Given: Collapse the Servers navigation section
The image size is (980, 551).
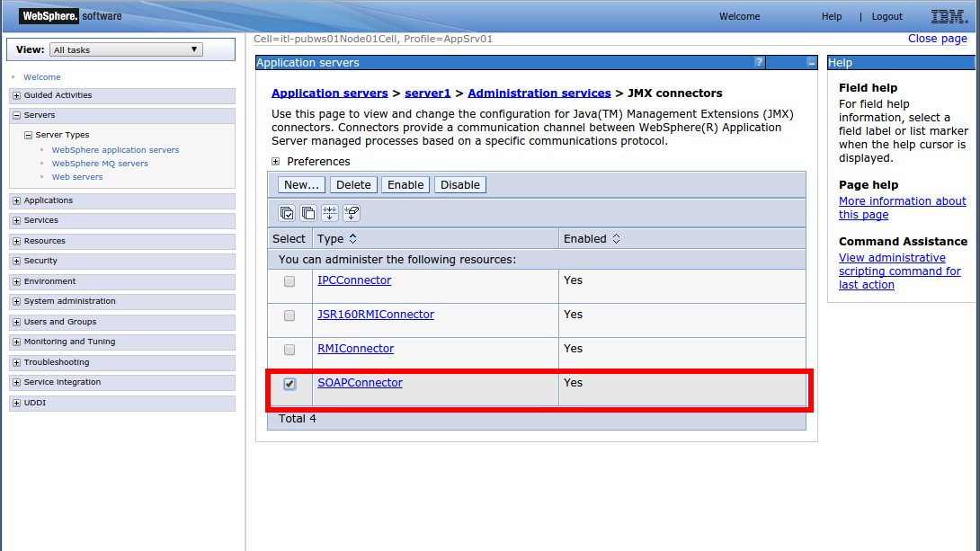Looking at the screenshot, I should pyautogui.click(x=17, y=116).
